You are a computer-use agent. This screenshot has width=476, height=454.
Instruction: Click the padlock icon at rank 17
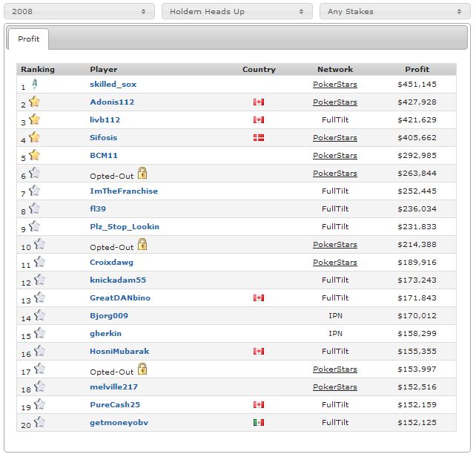tap(142, 369)
